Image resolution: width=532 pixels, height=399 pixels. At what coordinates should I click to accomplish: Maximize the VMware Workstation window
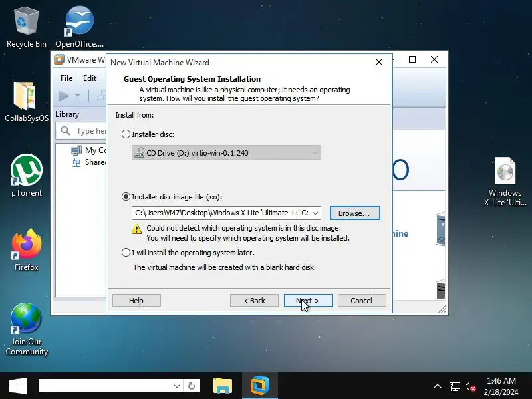coord(412,59)
